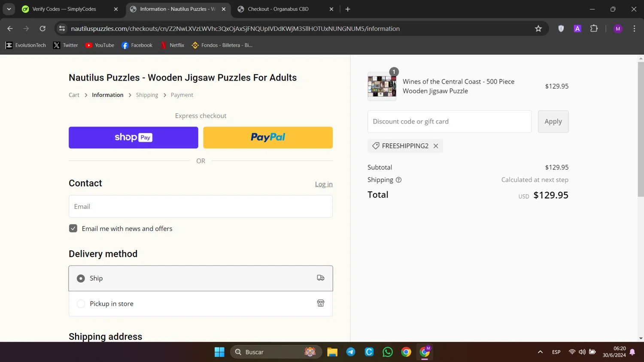
Task: Open Facebook bookmark
Action: [x=137, y=45]
